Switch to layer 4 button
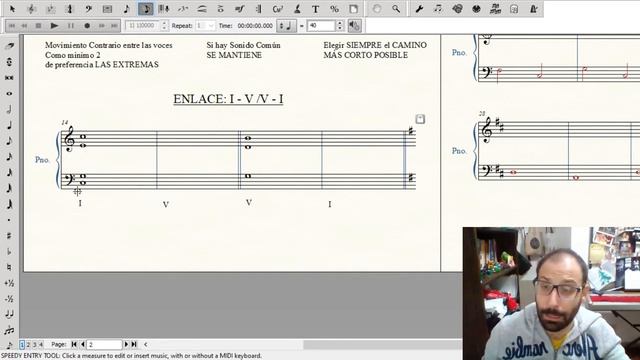The height and width of the screenshot is (360, 640). point(41,344)
